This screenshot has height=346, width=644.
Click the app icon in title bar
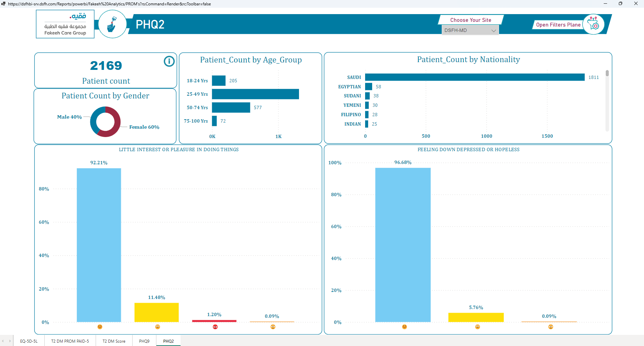pos(3,4)
